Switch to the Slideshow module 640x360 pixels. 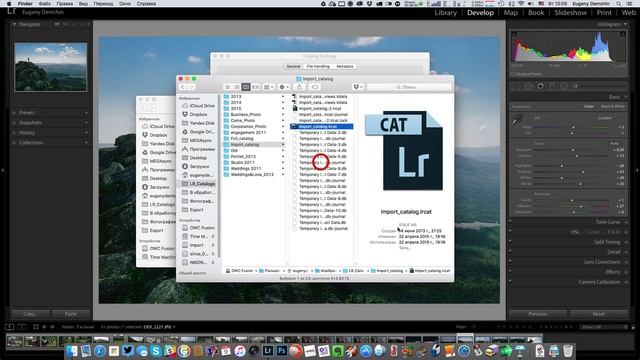(x=570, y=13)
